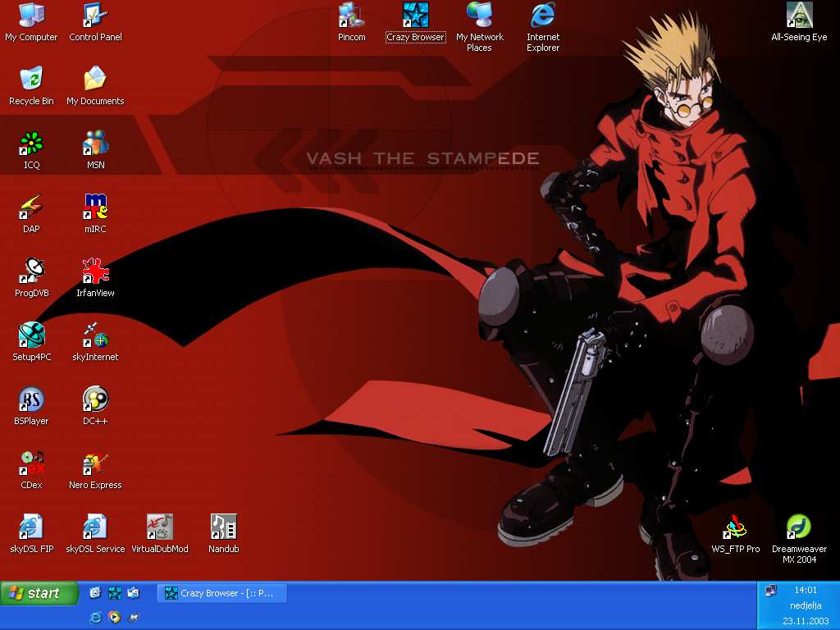Launch IrfanView from the desktop

click(96, 271)
